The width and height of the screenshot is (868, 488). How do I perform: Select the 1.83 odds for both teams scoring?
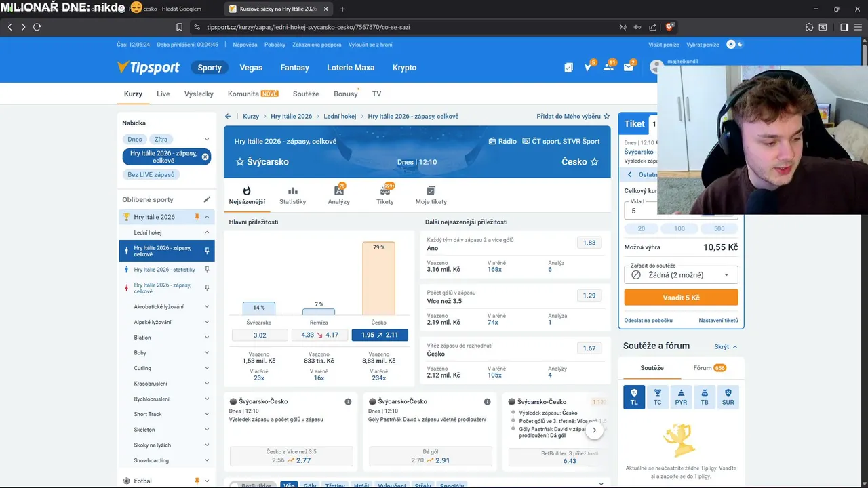click(x=589, y=243)
